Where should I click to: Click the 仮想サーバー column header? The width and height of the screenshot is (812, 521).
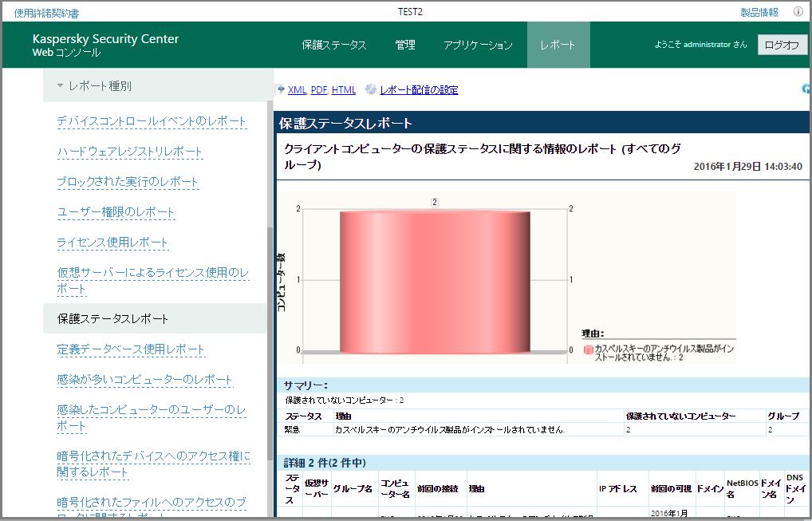[x=317, y=488]
